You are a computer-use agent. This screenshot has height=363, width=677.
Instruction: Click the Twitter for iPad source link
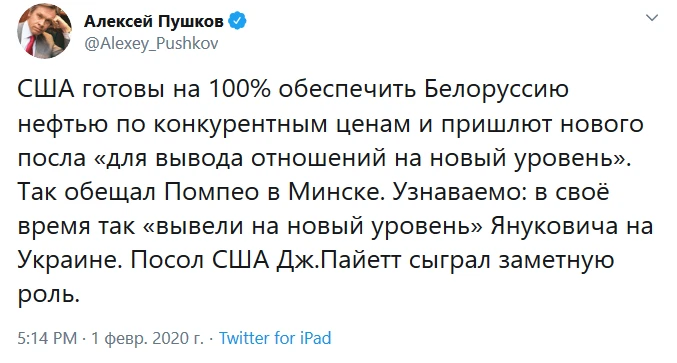(x=275, y=338)
